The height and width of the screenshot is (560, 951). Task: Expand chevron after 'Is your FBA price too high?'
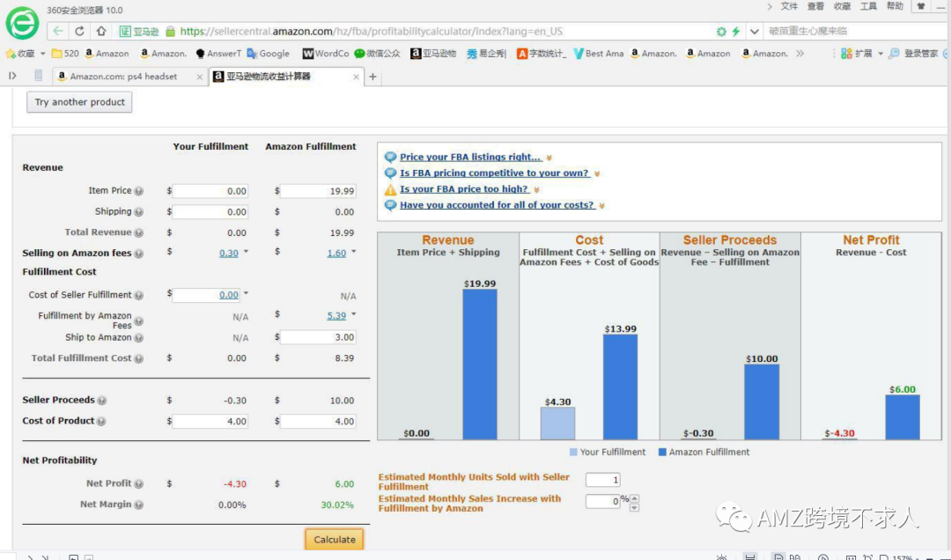click(x=536, y=189)
